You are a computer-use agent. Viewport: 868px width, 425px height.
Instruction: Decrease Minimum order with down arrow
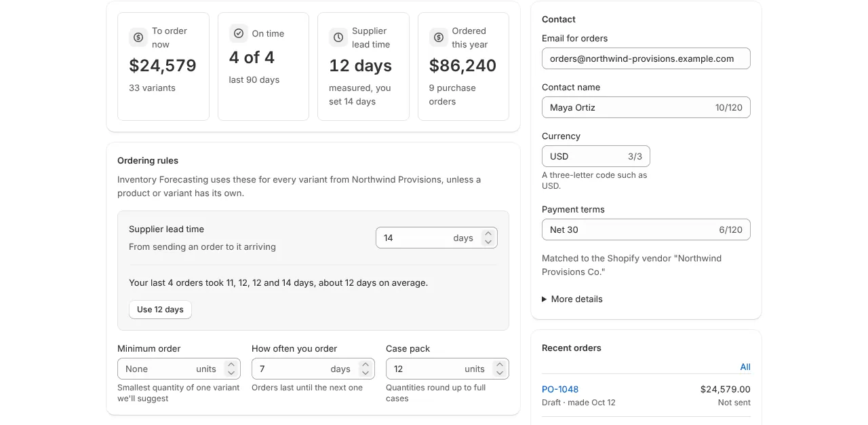click(231, 373)
